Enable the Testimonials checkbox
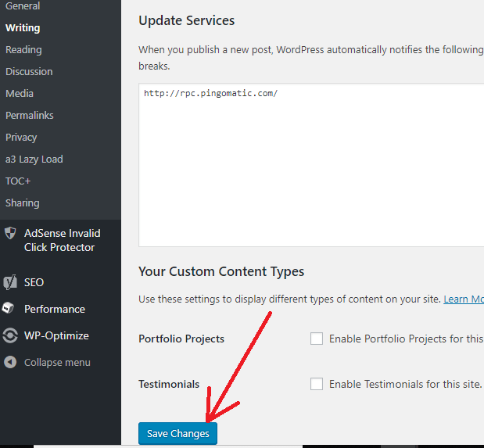Viewport: 484px width, 448px height. point(317,384)
